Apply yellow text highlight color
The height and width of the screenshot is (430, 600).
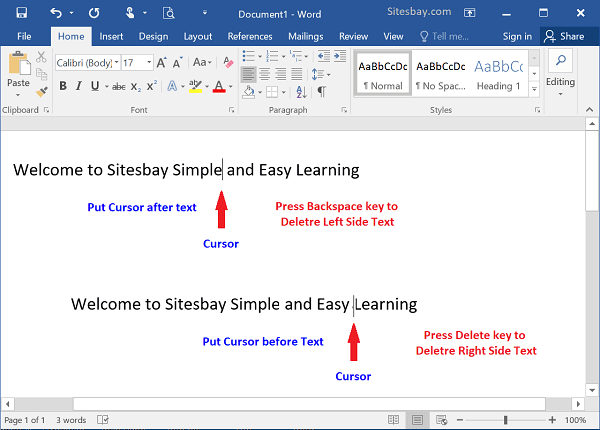pos(196,86)
